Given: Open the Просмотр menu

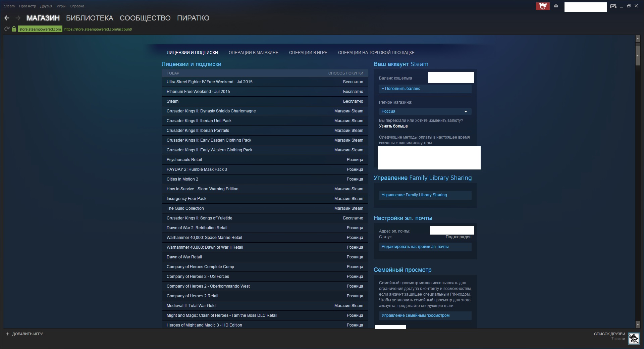Looking at the screenshot, I should [28, 6].
